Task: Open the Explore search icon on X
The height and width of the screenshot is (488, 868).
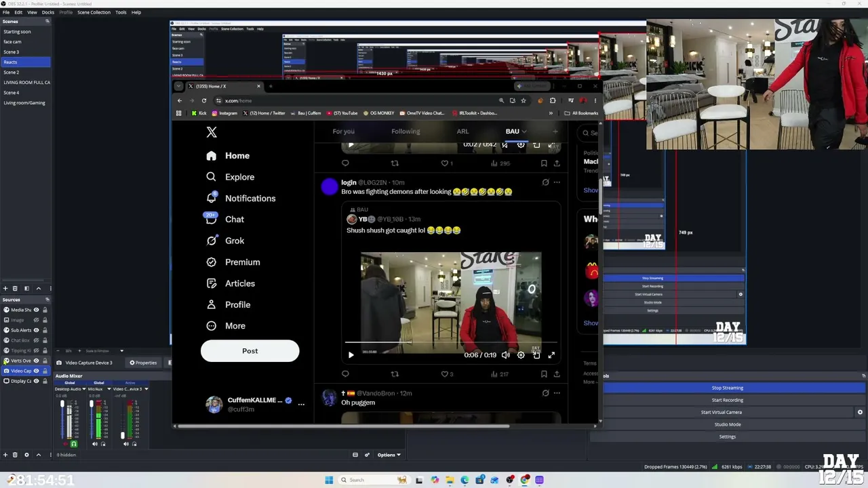Action: (212, 177)
